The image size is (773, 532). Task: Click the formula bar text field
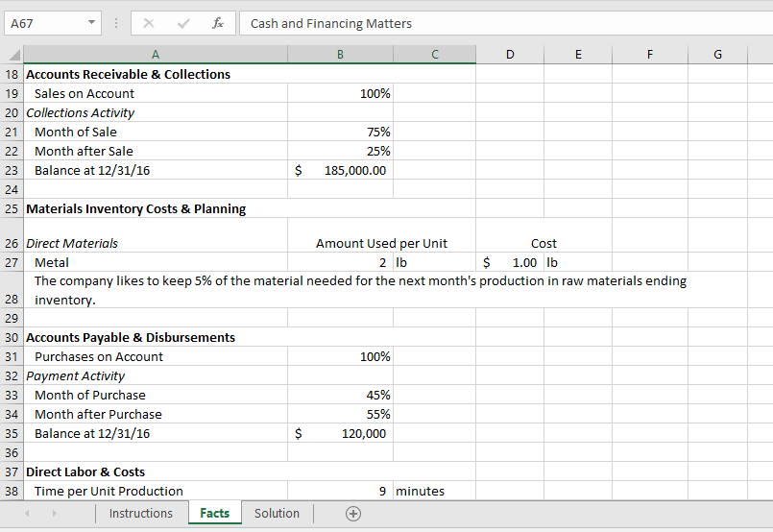(x=506, y=23)
